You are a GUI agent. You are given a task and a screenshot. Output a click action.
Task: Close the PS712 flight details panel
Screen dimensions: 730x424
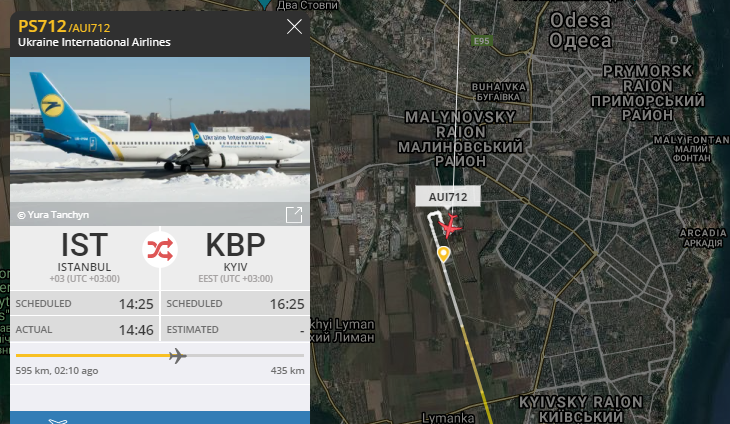[294, 27]
